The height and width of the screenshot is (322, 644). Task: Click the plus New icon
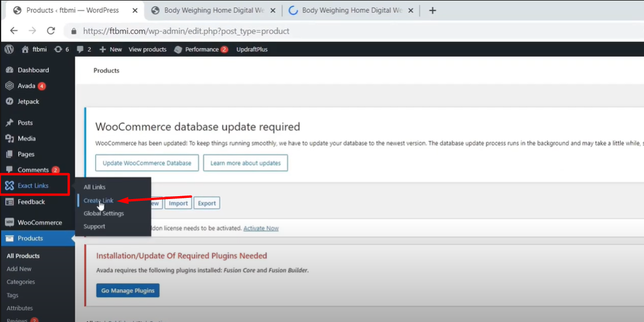pos(103,49)
